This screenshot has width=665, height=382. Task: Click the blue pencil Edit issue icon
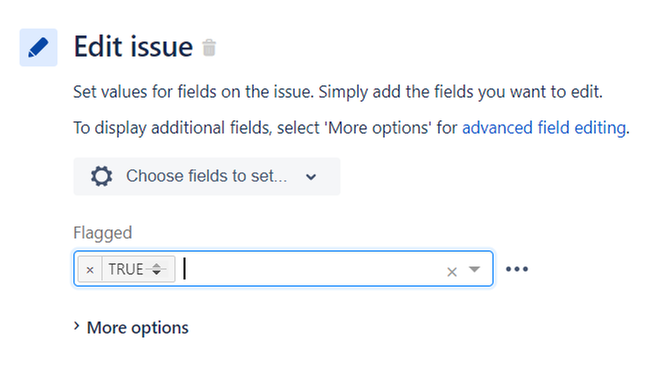click(38, 47)
